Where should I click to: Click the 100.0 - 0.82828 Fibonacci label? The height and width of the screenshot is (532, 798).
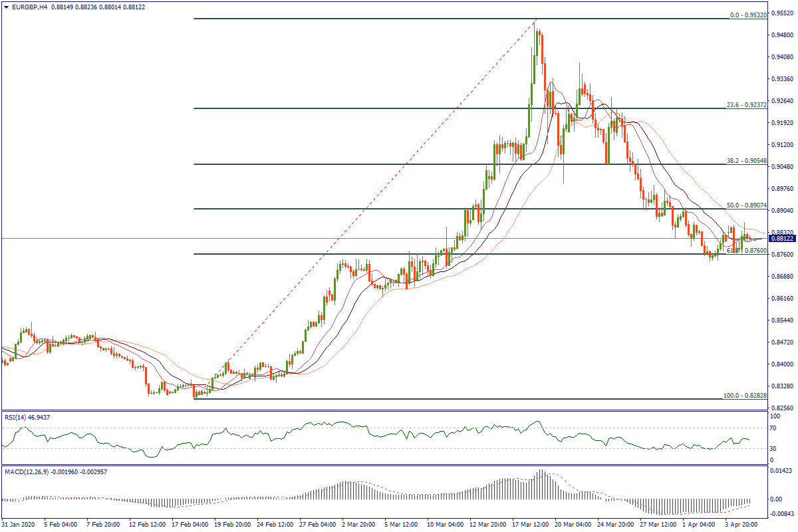(x=745, y=396)
